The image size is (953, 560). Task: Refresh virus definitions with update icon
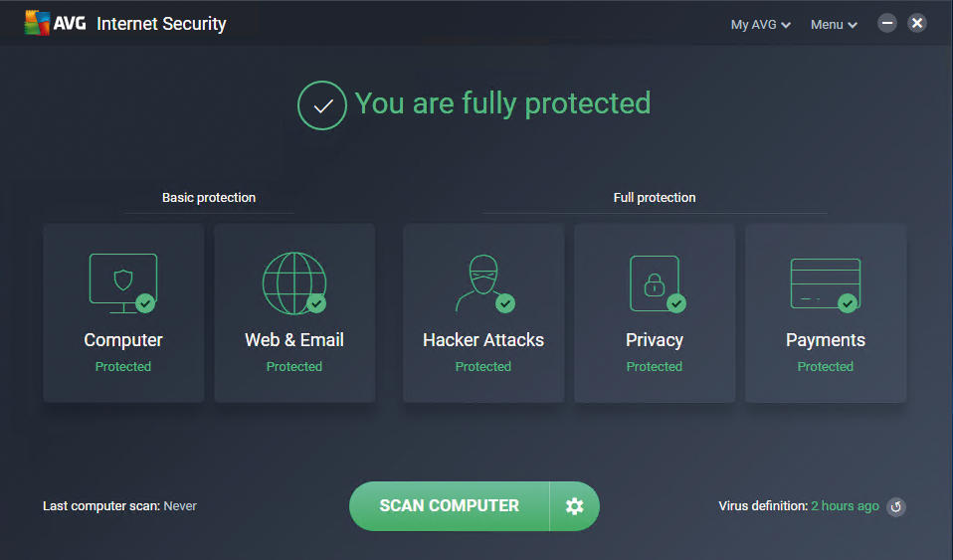click(x=896, y=506)
